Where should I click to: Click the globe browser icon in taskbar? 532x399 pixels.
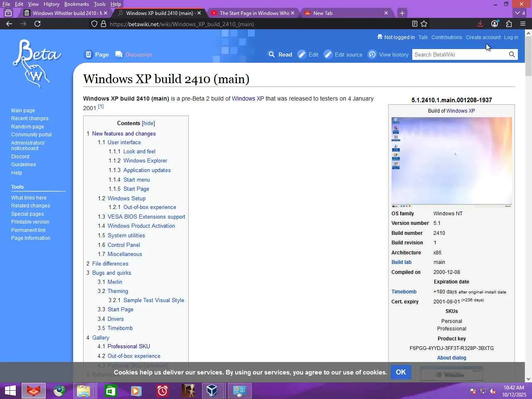pyautogui.click(x=59, y=391)
